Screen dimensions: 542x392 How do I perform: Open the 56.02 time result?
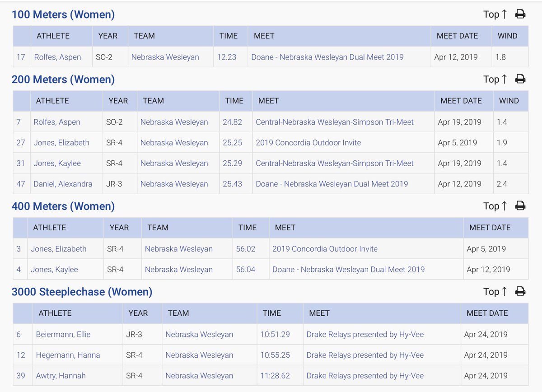(246, 249)
